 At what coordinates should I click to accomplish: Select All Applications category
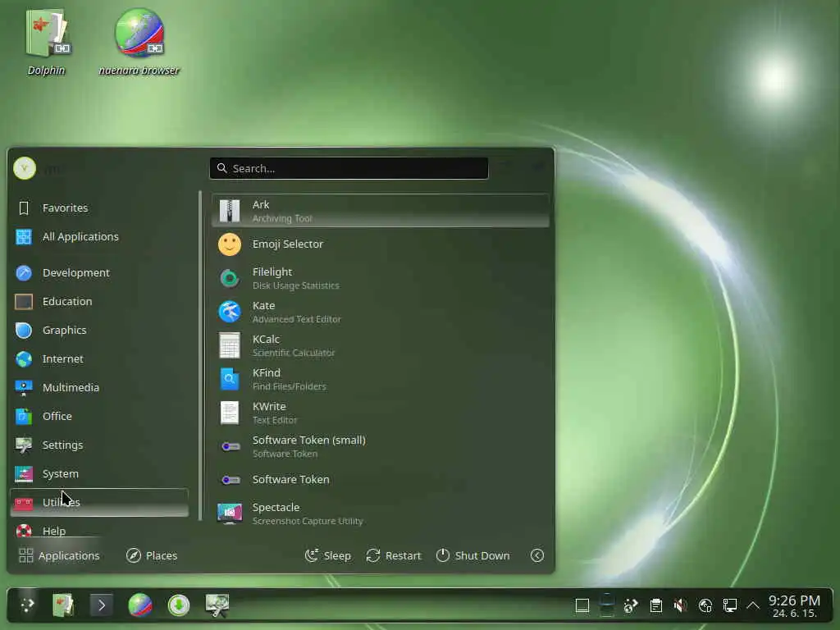99,237
